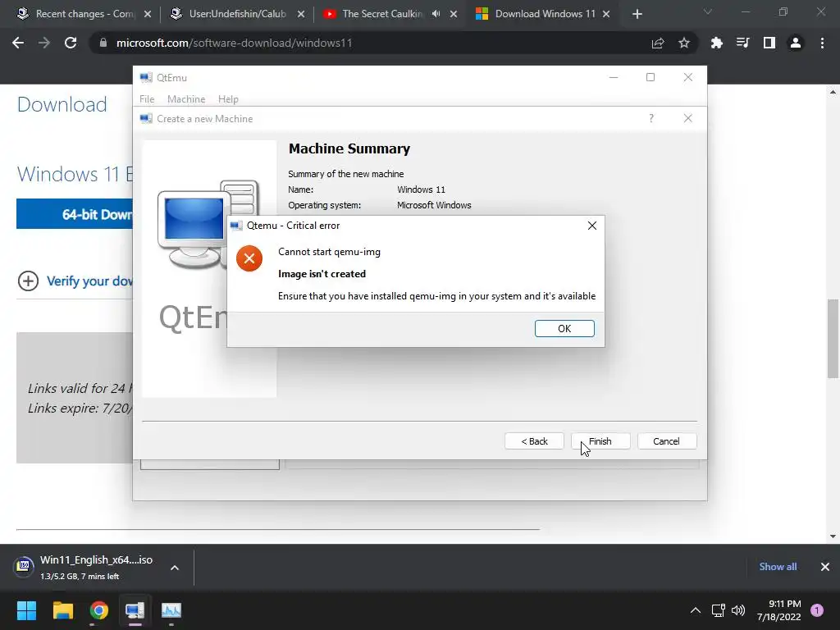
Task: Close the User:Undefishin/Calub tab
Action: (301, 14)
